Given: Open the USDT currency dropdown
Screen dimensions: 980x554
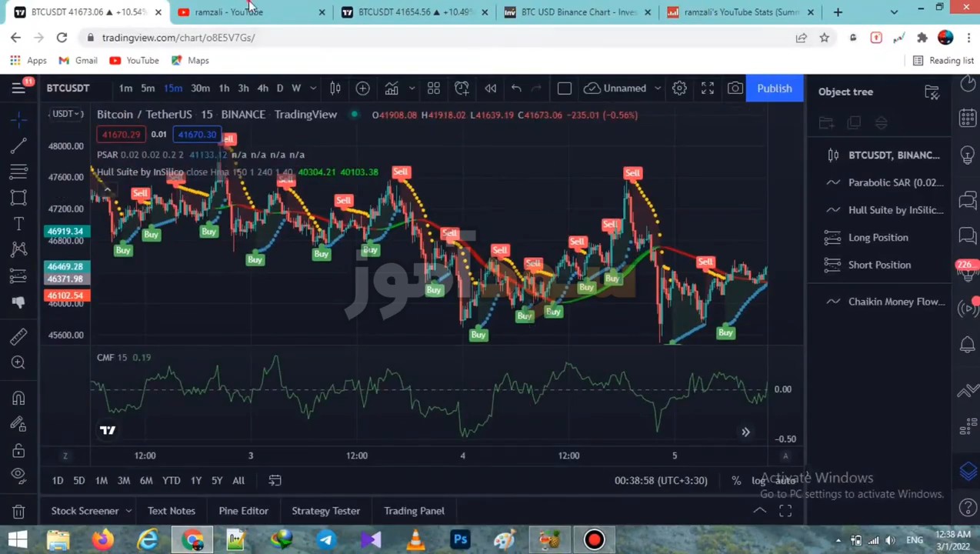Looking at the screenshot, I should coord(67,114).
